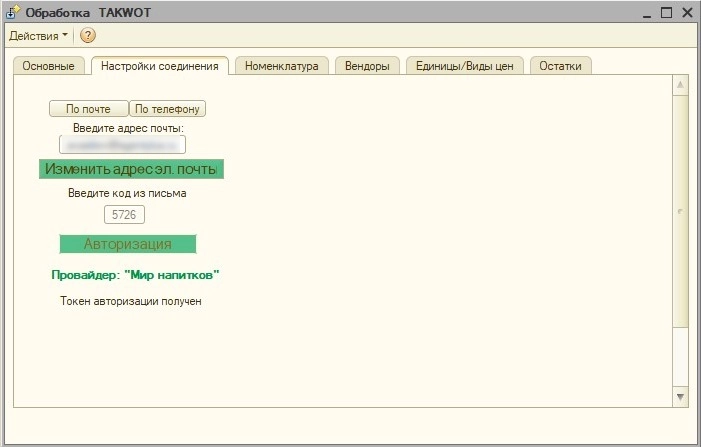
Task: Open the Номенклатура tab
Action: point(283,66)
